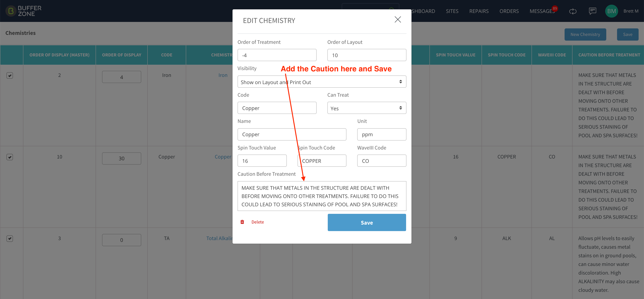Toggle the Copper row checkbox
This screenshot has height=299, width=644.
tap(10, 157)
